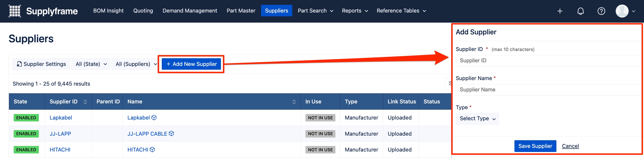Click ENABLED badge in HITACHI row

[26, 150]
